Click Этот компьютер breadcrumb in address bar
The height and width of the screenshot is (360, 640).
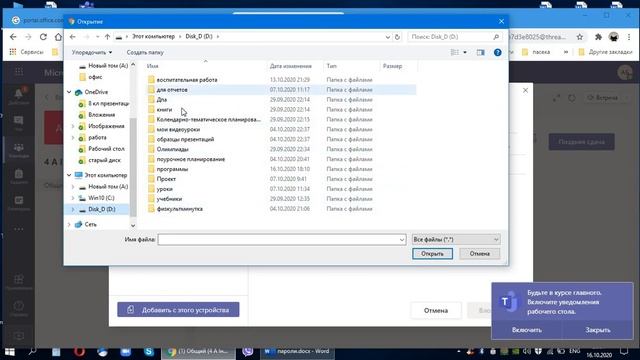153,37
